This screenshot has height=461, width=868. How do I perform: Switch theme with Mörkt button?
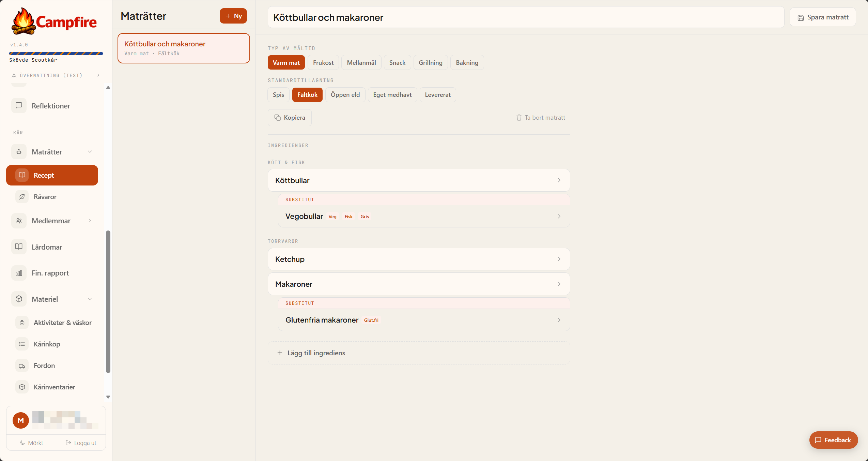[31, 443]
